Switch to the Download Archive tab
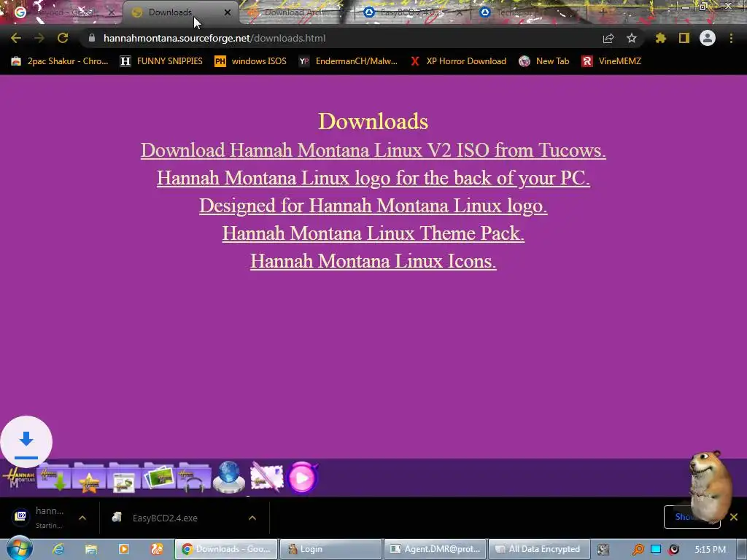747x560 pixels. coord(295,12)
